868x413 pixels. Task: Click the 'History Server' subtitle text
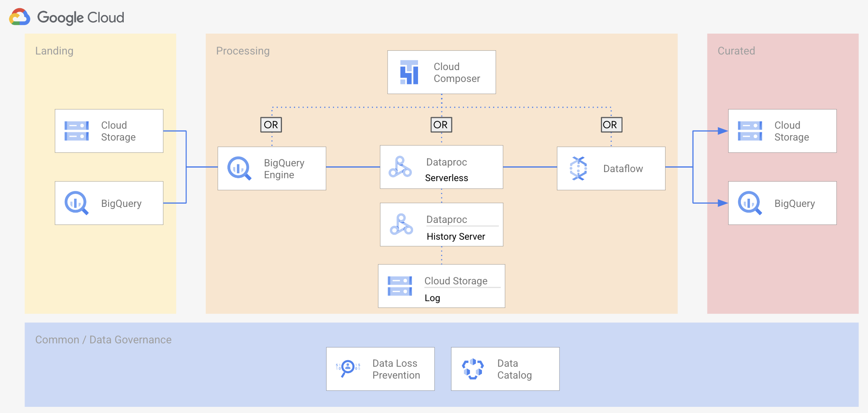pos(456,236)
